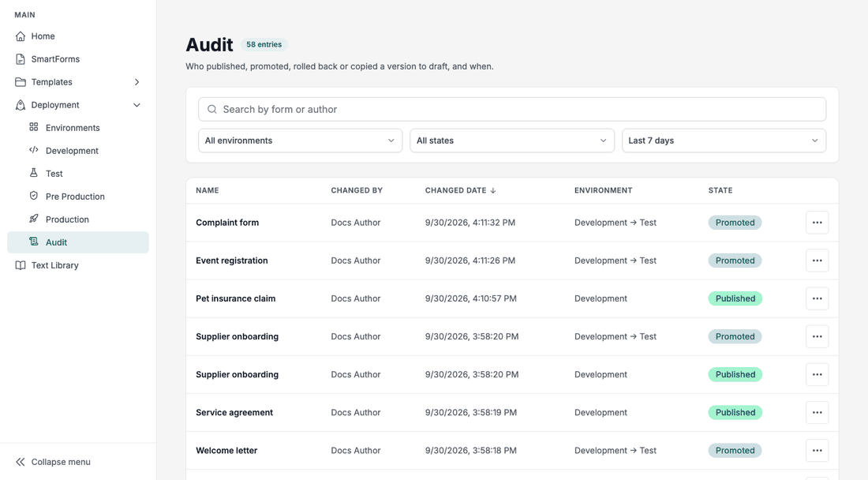This screenshot has width=868, height=480.
Task: Collapse the Deployment section chevron
Action: tap(137, 105)
